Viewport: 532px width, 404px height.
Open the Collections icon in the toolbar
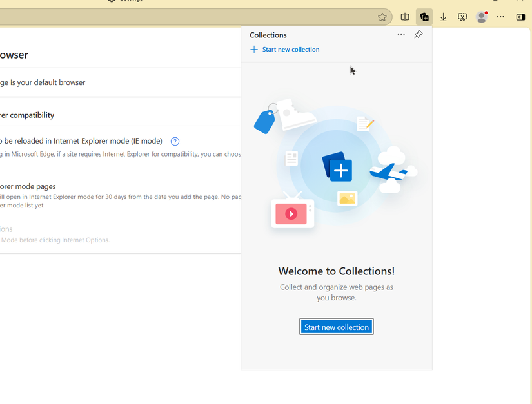(x=424, y=17)
